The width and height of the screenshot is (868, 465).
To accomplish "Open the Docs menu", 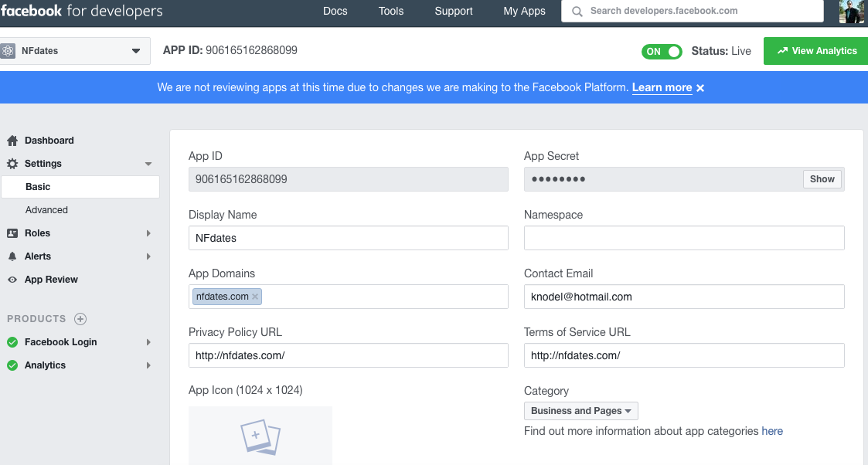I will pos(335,11).
